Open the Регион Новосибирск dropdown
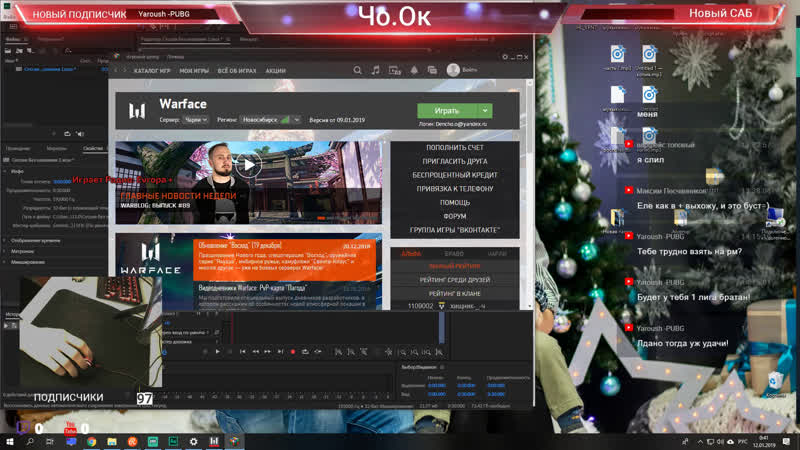The width and height of the screenshot is (800, 450). (270, 120)
